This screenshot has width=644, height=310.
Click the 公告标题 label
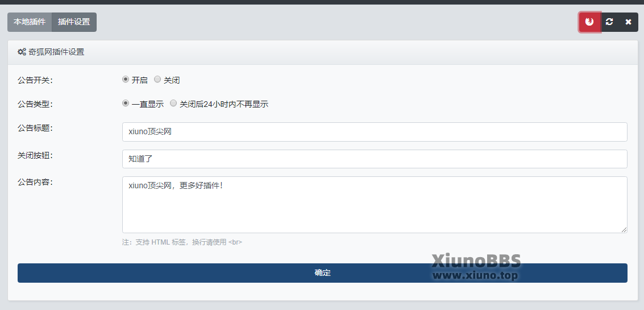(x=35, y=129)
